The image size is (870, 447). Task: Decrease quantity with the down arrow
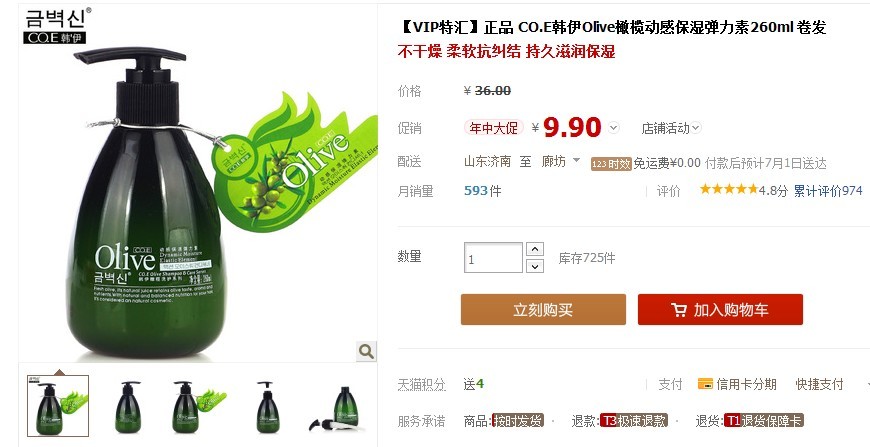tap(534, 266)
